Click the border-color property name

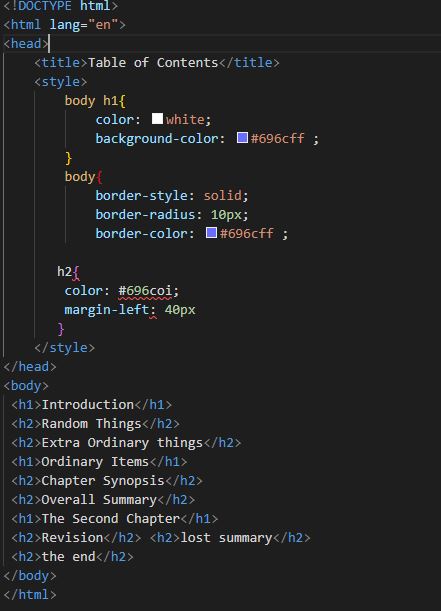141,233
